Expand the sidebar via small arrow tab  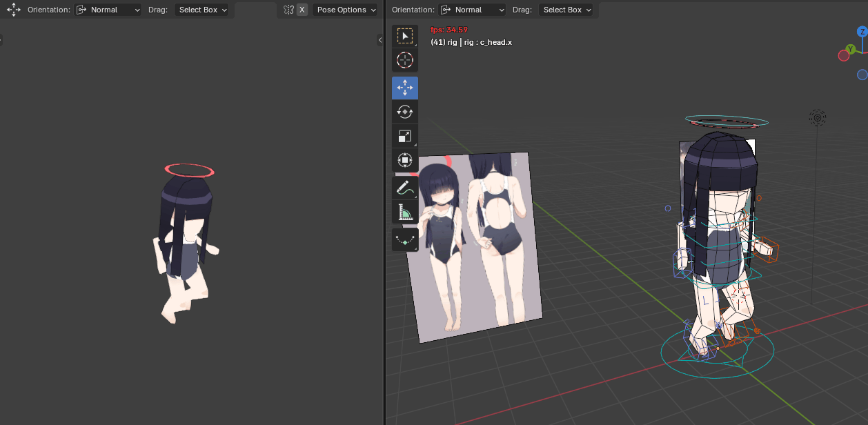click(380, 41)
